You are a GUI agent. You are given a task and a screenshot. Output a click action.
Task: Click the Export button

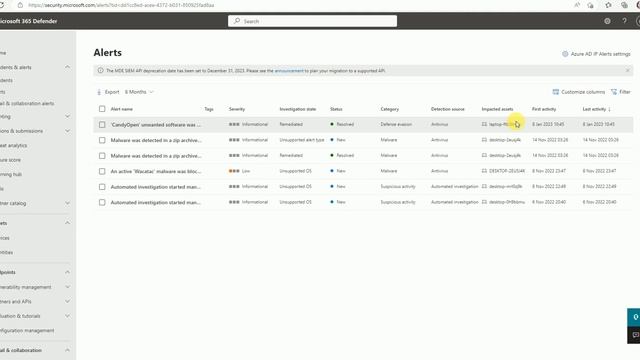[108, 92]
